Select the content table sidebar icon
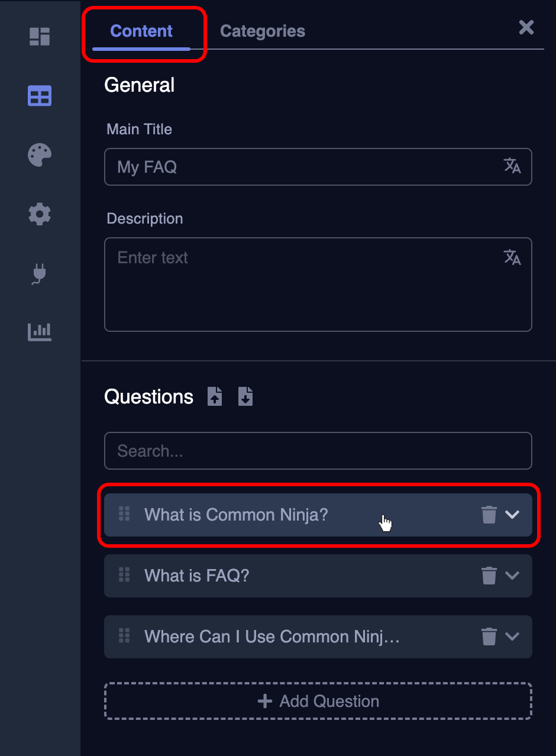Viewport: 556px width, 756px height. [x=40, y=96]
